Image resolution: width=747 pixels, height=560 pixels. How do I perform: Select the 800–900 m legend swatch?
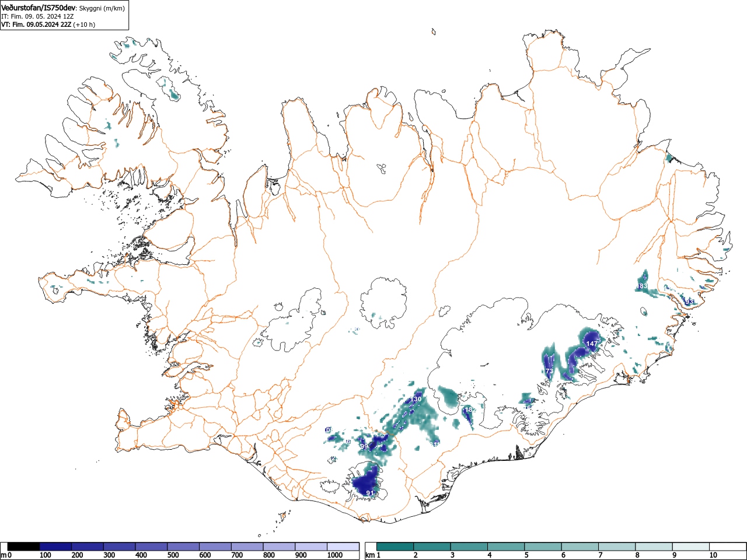pyautogui.click(x=279, y=547)
